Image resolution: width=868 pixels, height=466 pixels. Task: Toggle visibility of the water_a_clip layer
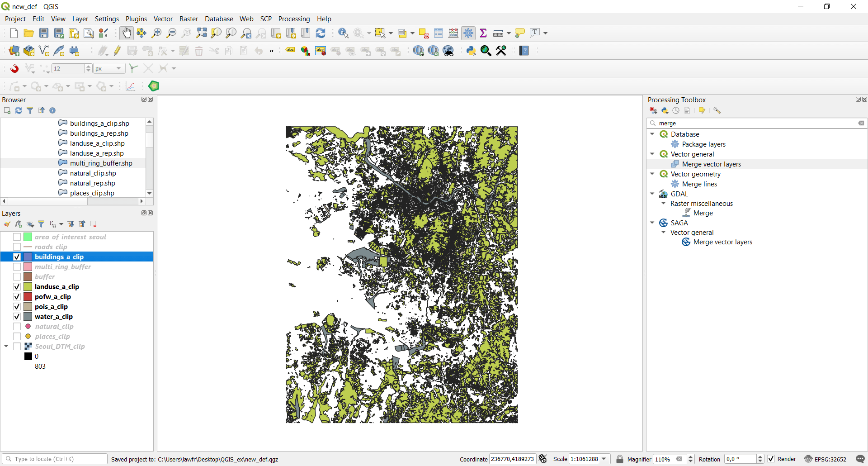(17, 316)
